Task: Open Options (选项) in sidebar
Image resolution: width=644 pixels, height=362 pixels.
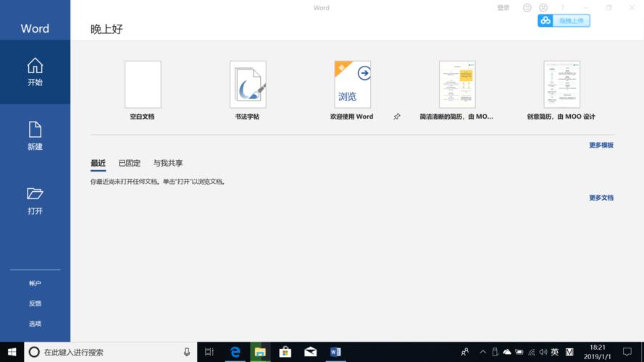Action: (x=35, y=324)
